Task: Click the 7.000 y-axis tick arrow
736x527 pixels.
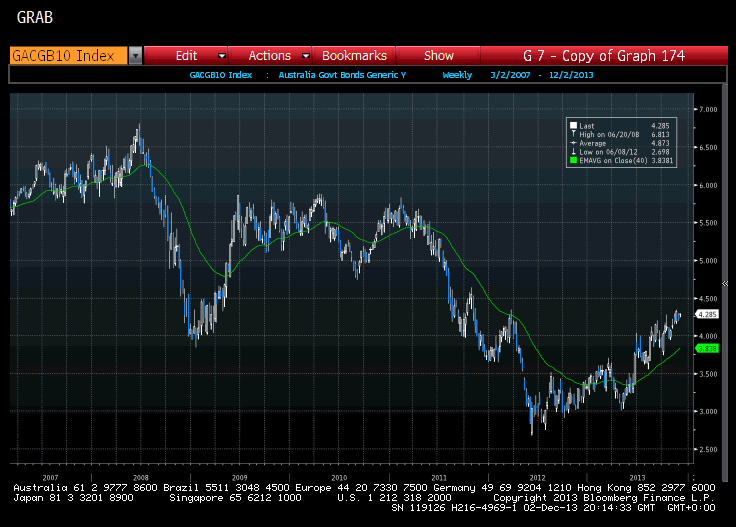Action: [696, 109]
